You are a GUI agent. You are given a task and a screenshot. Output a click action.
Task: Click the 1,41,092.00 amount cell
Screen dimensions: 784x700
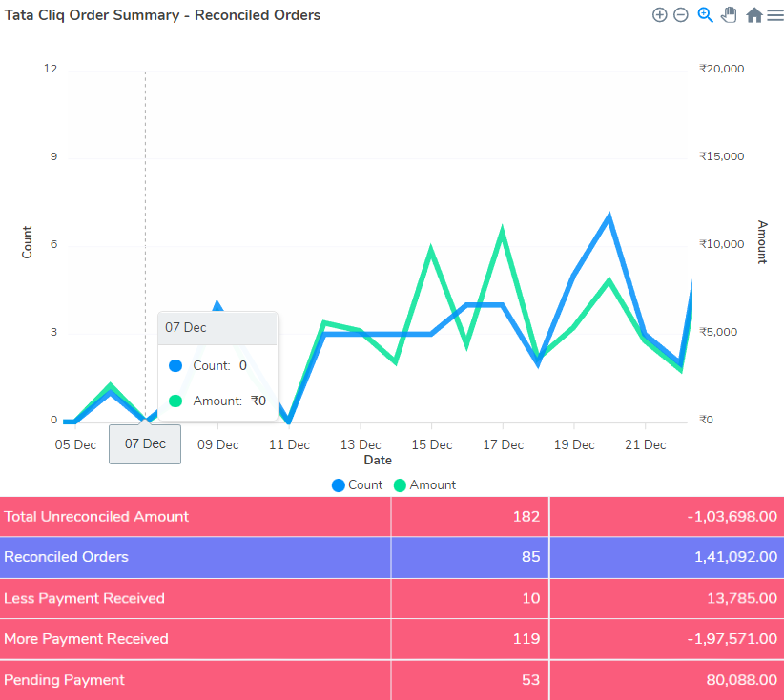pyautogui.click(x=667, y=557)
